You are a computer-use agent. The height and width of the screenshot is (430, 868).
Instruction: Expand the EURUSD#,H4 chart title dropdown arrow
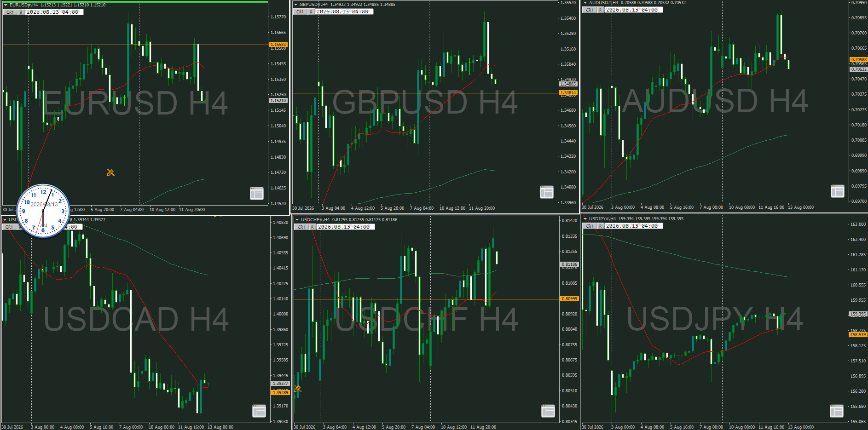click(6, 5)
